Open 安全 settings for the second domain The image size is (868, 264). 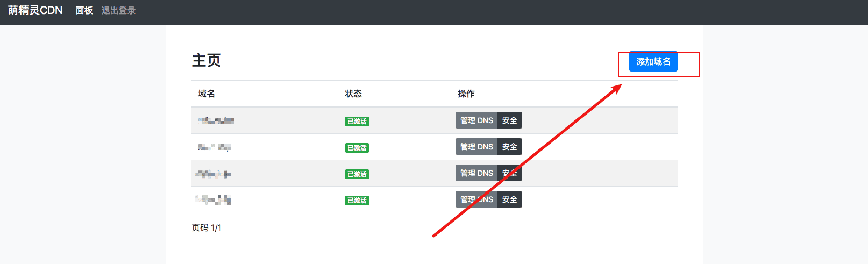pyautogui.click(x=510, y=147)
